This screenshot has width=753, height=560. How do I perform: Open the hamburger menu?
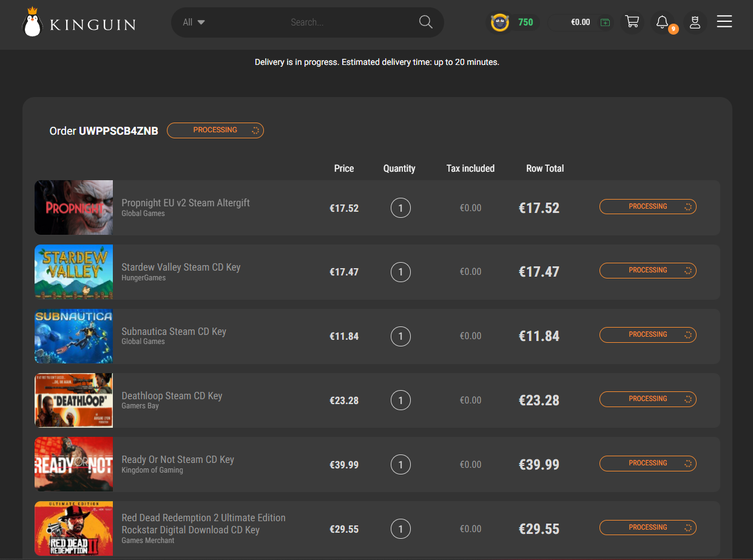click(x=724, y=22)
